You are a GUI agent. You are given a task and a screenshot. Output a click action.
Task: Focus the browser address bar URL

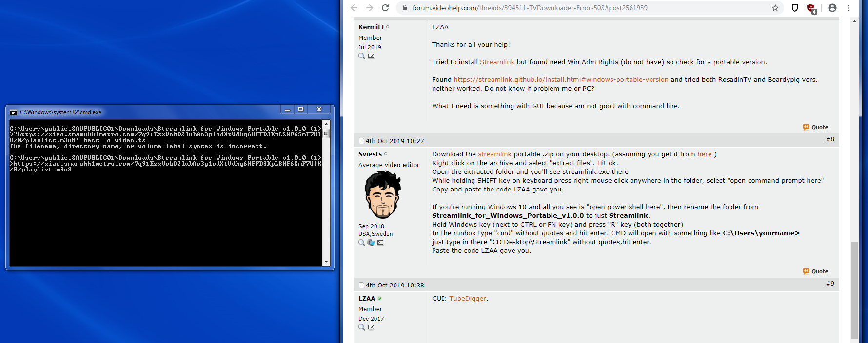[530, 8]
